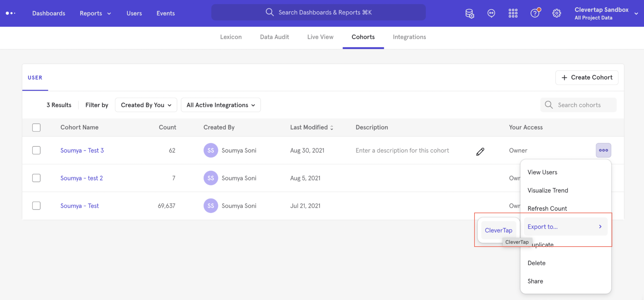644x300 pixels.
Task: Switch to the Lexicon tab
Action: click(x=231, y=37)
